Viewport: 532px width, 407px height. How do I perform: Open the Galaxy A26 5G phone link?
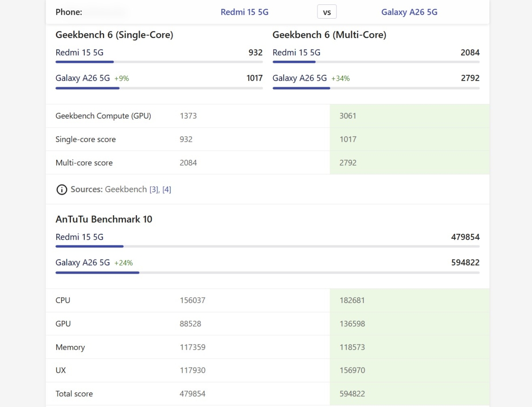(409, 12)
